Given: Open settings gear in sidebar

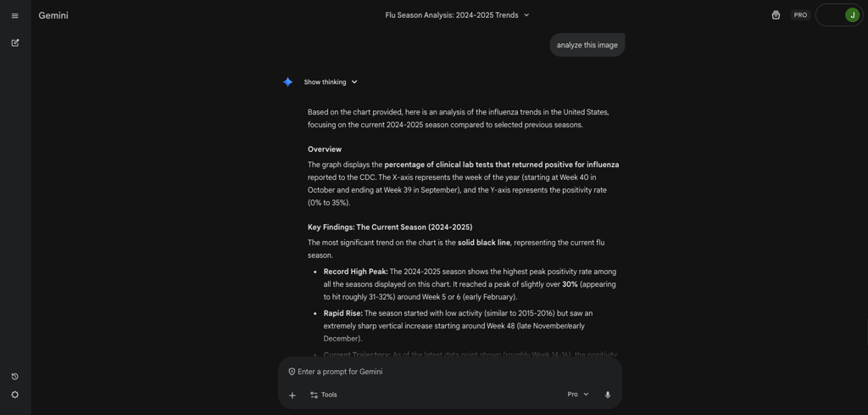Looking at the screenshot, I should coord(15,395).
